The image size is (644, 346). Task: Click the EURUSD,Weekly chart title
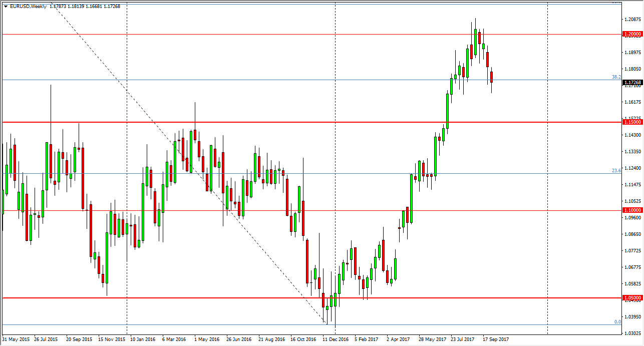[28, 7]
